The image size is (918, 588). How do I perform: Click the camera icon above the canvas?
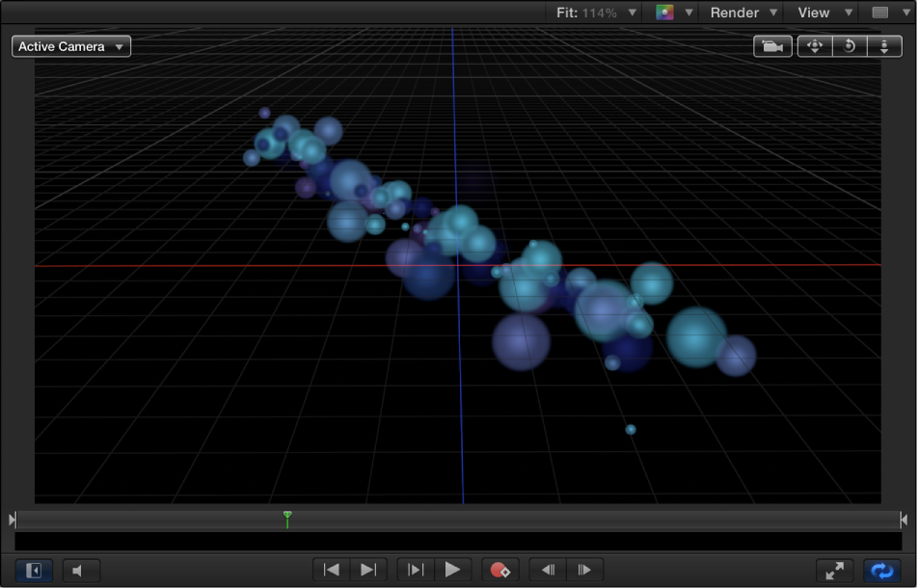pos(771,45)
